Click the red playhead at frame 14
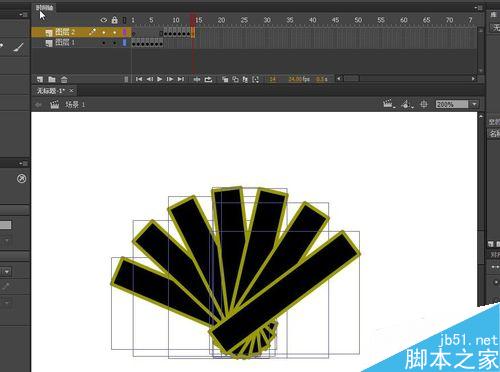The height and width of the screenshot is (372, 500). tap(192, 20)
